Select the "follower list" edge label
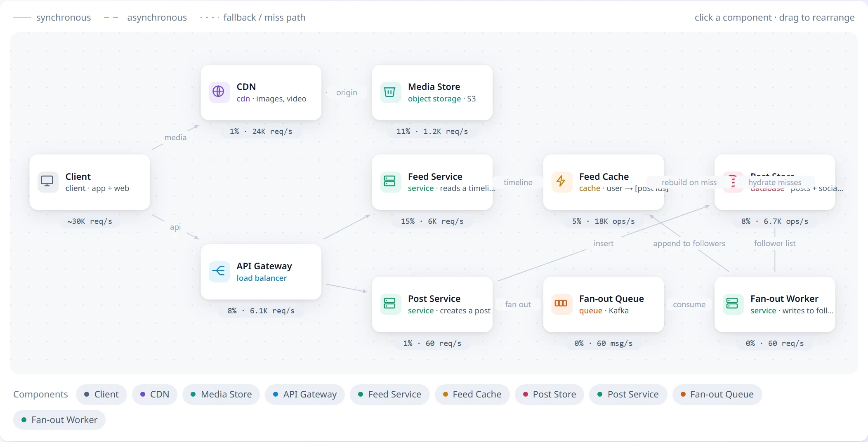The height and width of the screenshot is (442, 868). [x=775, y=243]
